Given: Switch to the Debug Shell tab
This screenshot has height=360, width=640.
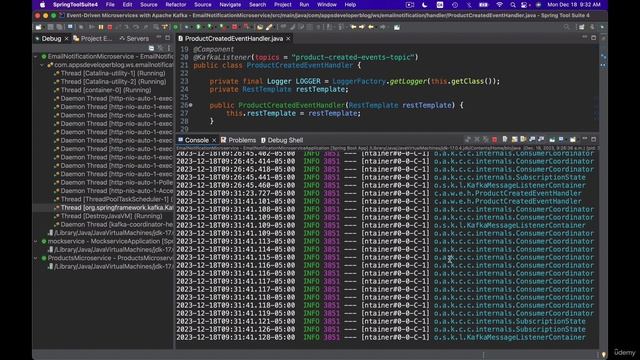Looking at the screenshot, I should pyautogui.click(x=282, y=140).
